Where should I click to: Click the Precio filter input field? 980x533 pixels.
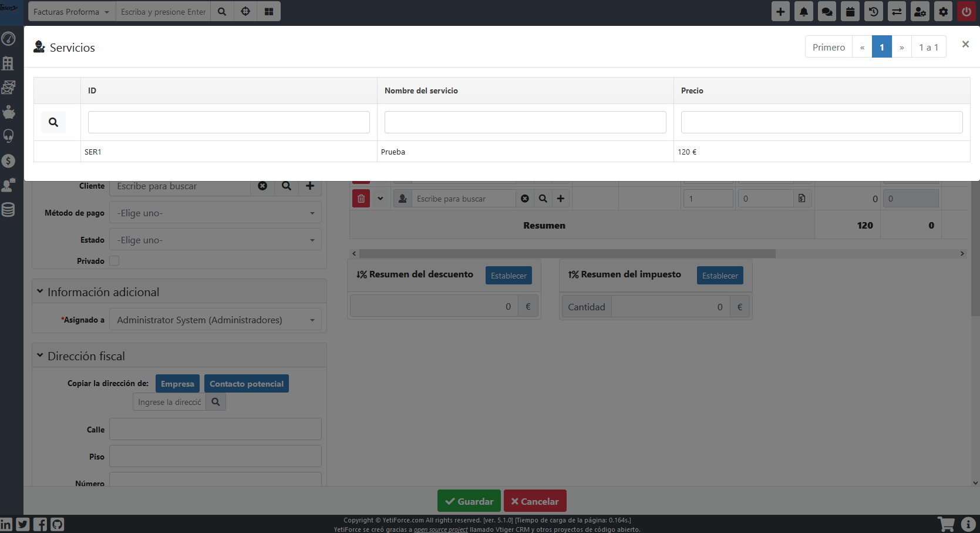821,122
